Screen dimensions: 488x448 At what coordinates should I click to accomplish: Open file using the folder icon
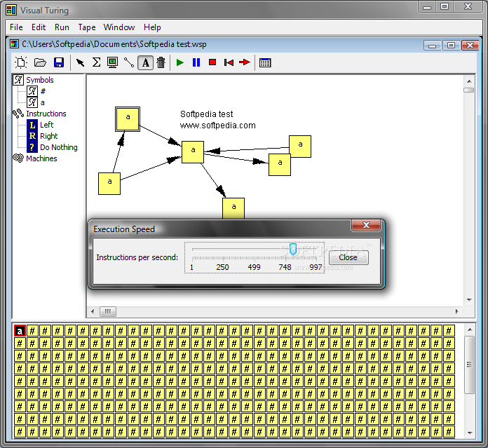pyautogui.click(x=40, y=62)
